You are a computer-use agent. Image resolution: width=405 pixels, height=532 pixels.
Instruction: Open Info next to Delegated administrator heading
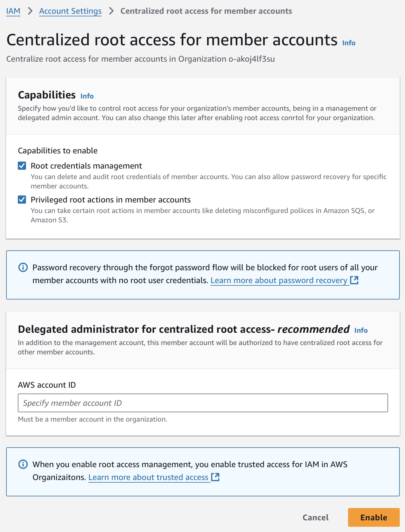(361, 330)
